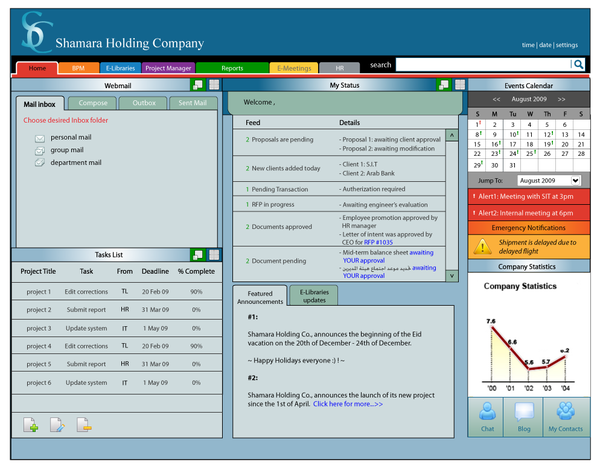This screenshot has height=470, width=600.
Task: Select the project 1 task row
Action: point(117,292)
